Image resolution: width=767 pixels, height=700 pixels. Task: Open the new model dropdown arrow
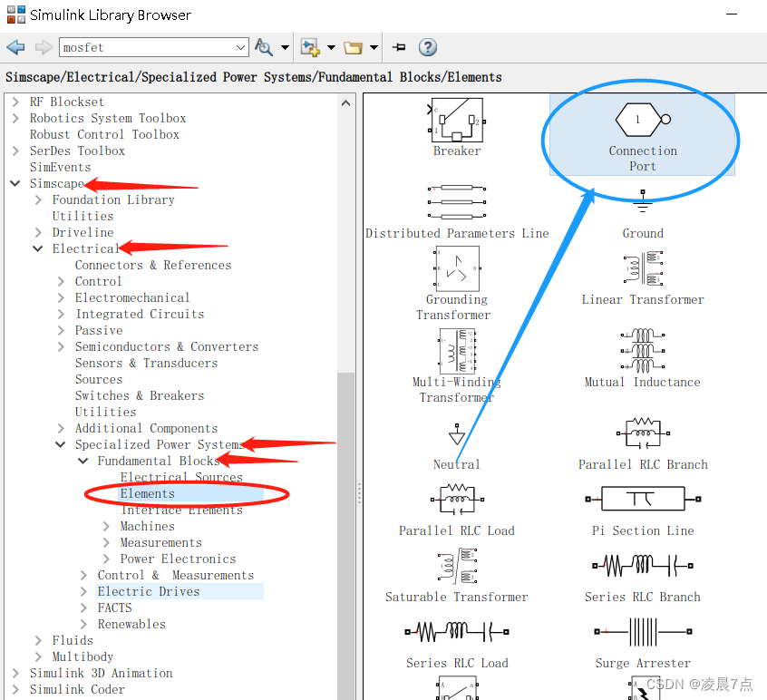click(331, 47)
